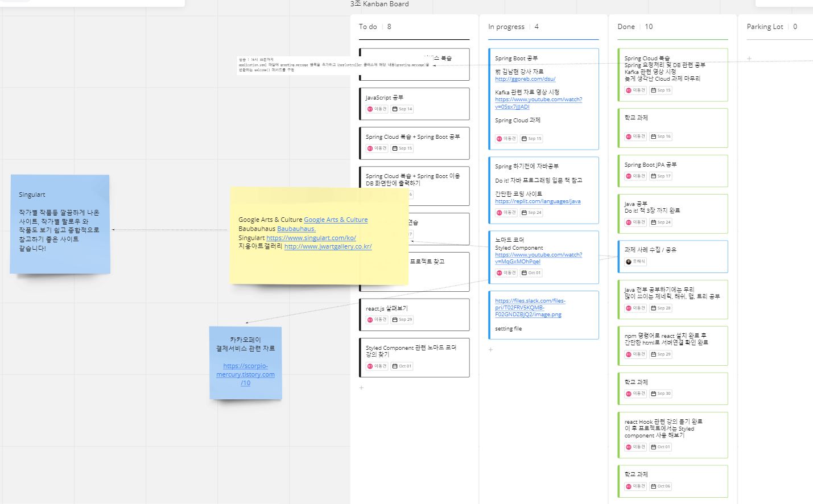
Task: Click the Oct 06 date on last 학교 과제 card
Action: (661, 486)
